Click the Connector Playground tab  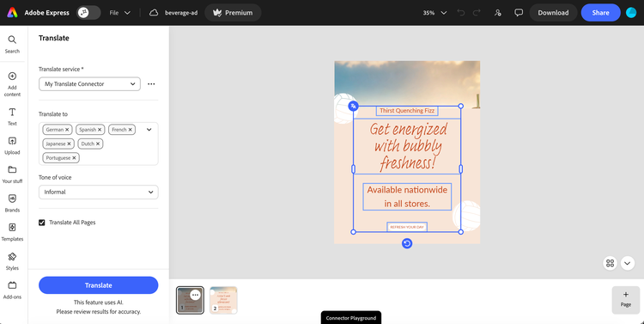click(351, 318)
